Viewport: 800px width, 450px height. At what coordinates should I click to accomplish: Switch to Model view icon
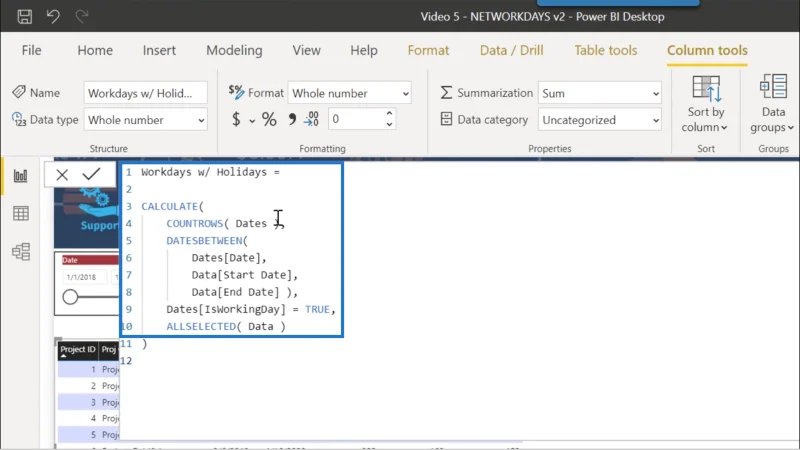coord(20,252)
